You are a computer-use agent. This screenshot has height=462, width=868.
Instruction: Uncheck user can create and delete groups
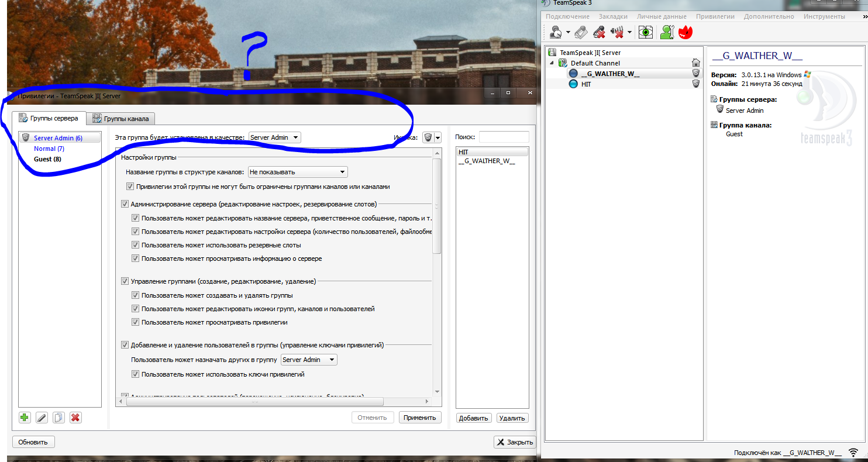click(136, 295)
